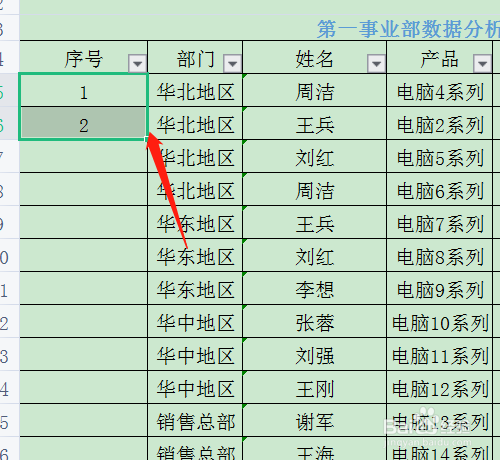Click 刘红 in the 电脑8系列 row
The width and height of the screenshot is (500, 460).
(x=315, y=255)
